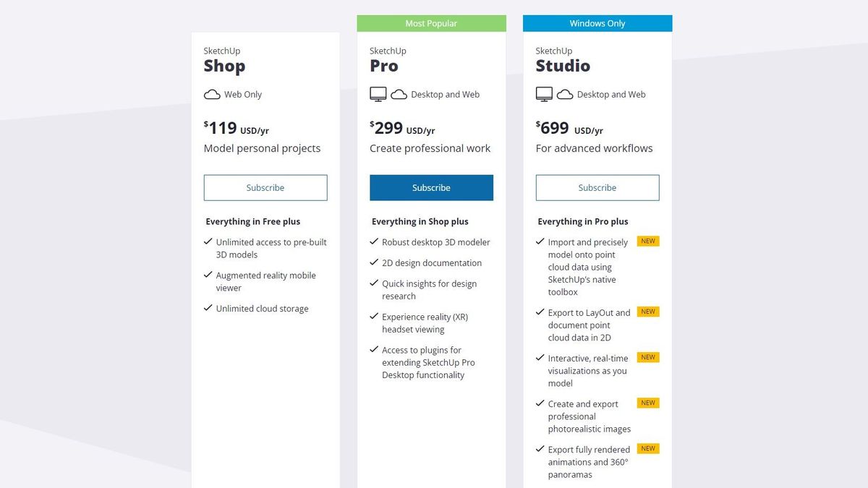This screenshot has height=488, width=868.
Task: Click checkmark beside 2D design documentation
Action: (x=375, y=262)
